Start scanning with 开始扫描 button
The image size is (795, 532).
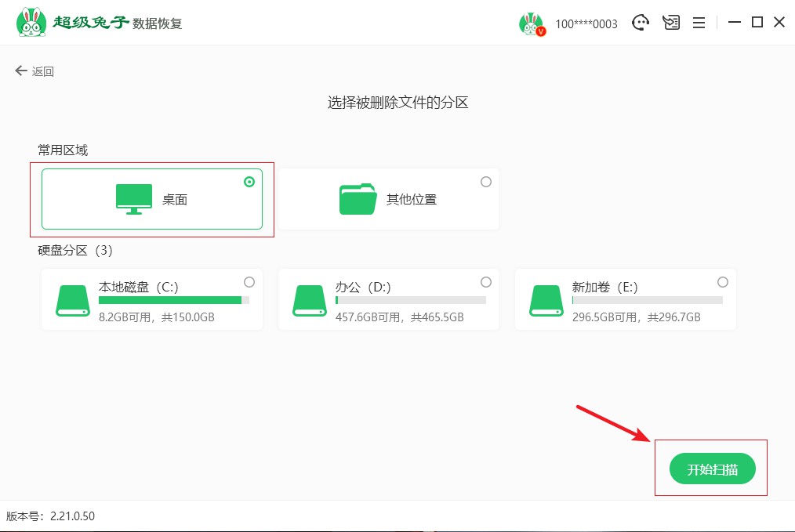[712, 469]
